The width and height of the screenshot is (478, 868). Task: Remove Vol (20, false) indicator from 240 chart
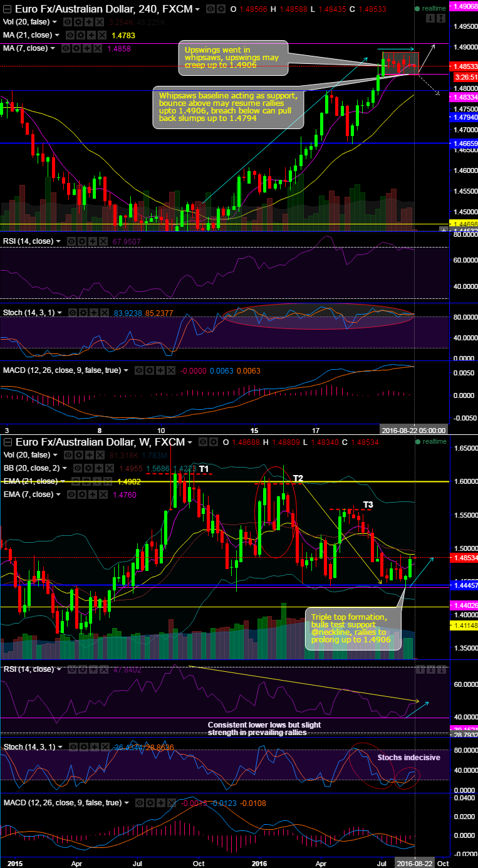coord(99,22)
